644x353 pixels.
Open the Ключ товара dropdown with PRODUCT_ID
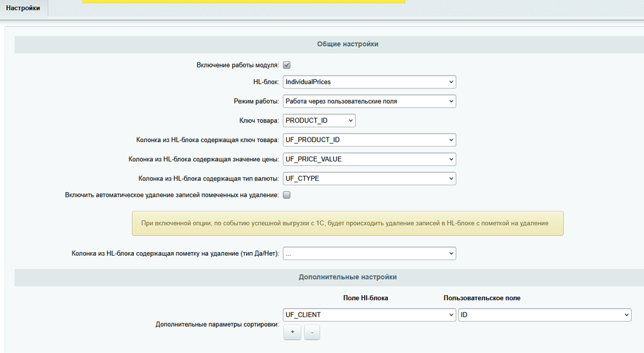tap(319, 121)
